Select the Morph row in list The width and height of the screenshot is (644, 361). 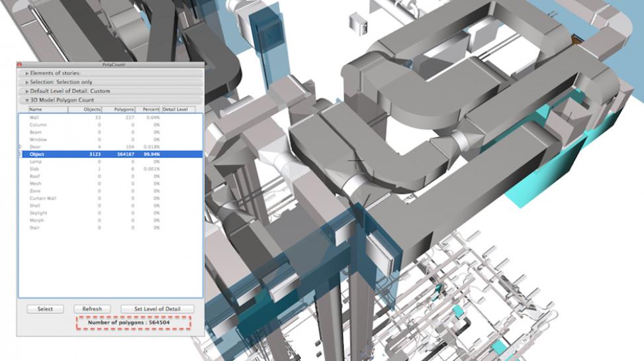click(36, 221)
